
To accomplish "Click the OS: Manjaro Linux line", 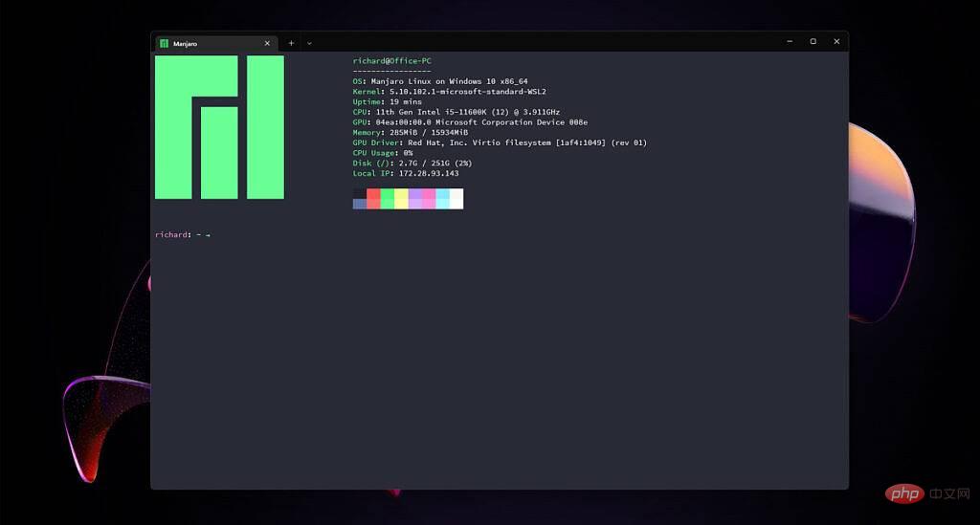I will pos(440,81).
